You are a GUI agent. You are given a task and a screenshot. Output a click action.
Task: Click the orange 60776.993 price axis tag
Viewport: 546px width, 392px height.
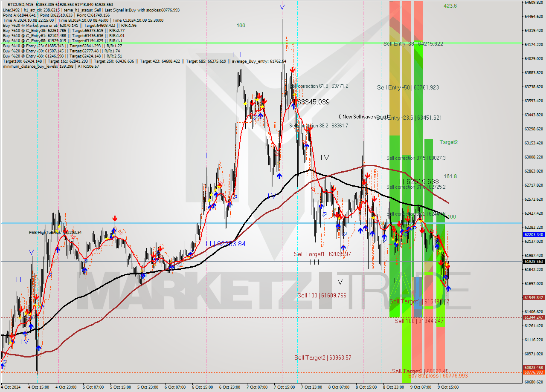click(534, 372)
